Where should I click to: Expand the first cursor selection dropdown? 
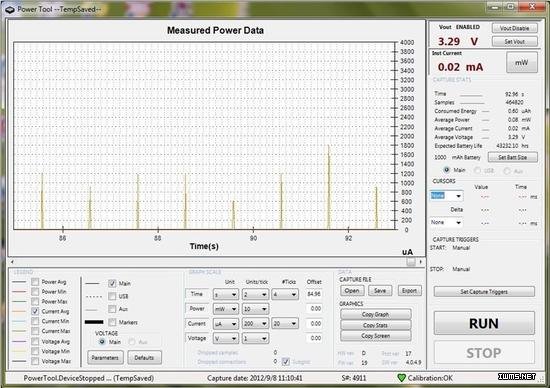[446, 196]
